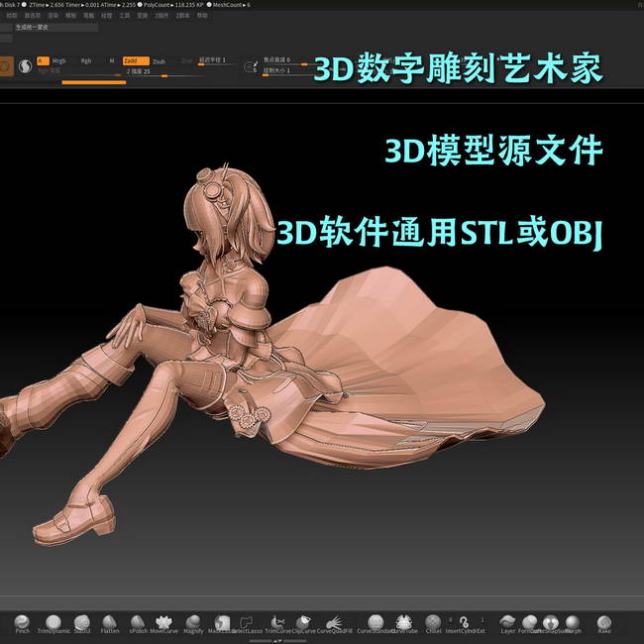This screenshot has width=644, height=644.
Task: Click the bottom shelf expand arrows handle
Action: pyautogui.click(x=278, y=641)
